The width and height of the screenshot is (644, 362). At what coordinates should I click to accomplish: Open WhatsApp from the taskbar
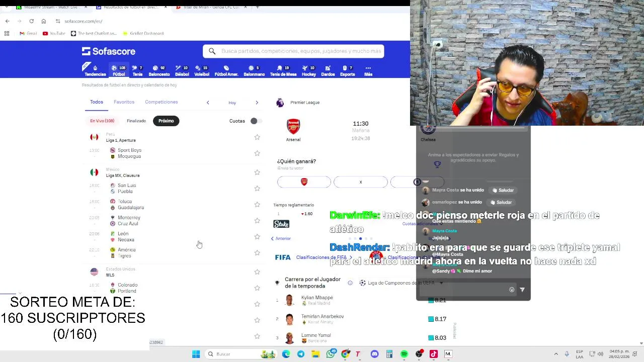[x=330, y=354]
